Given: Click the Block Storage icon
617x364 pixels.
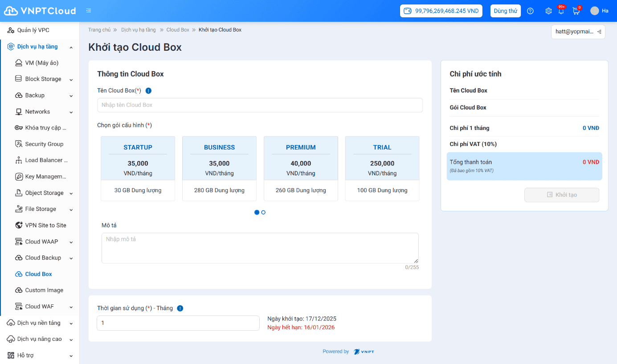Looking at the screenshot, I should tap(19, 79).
